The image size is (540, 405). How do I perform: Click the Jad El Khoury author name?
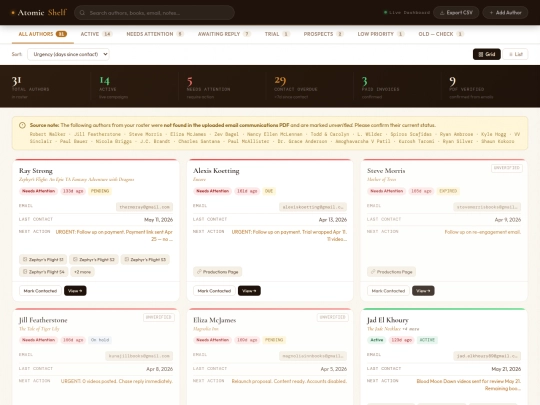click(387, 320)
